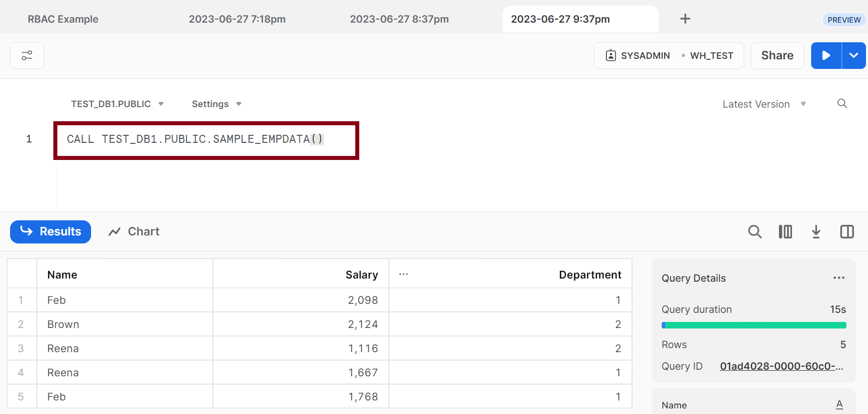Open the Latest Version dropdown
The image size is (868, 414).
click(x=764, y=104)
